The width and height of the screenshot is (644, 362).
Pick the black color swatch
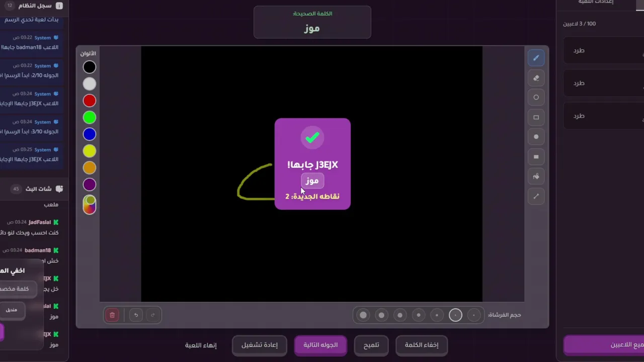point(90,67)
